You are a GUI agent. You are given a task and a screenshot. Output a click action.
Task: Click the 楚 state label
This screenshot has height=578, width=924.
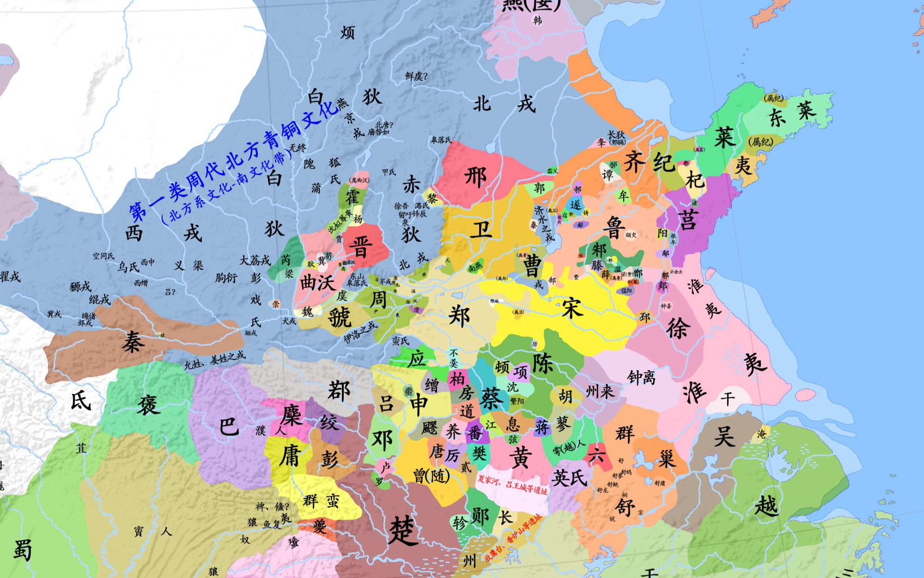point(403,531)
